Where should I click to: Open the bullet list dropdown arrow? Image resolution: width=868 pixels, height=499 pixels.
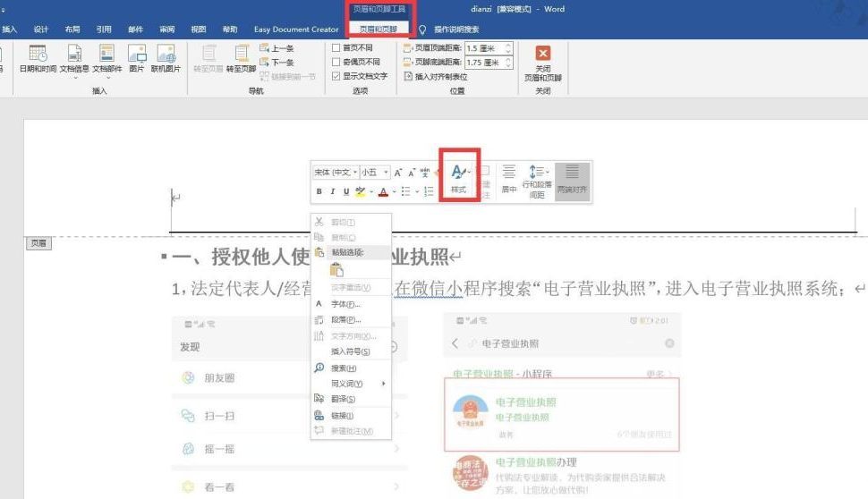(x=416, y=191)
